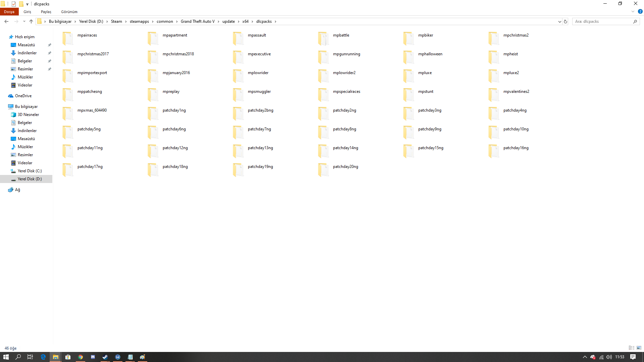Refresh the dlcpacks folder view
644x362 pixels.
566,21
